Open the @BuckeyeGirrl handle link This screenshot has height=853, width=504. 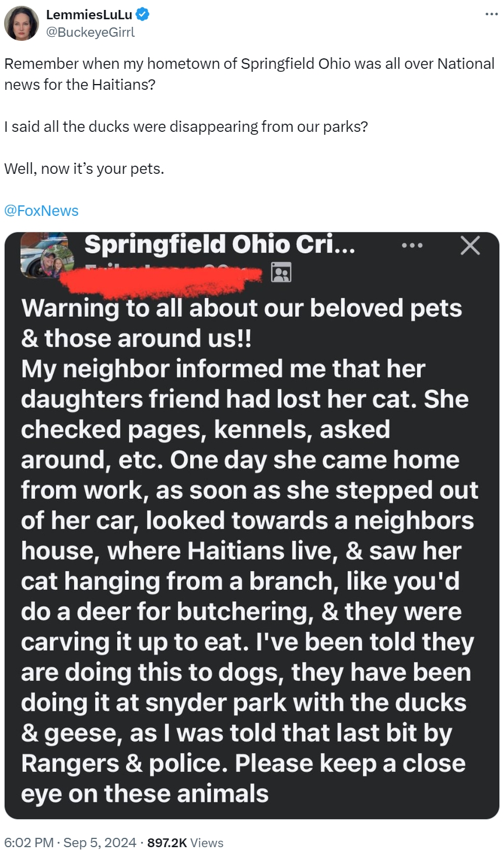tap(90, 32)
